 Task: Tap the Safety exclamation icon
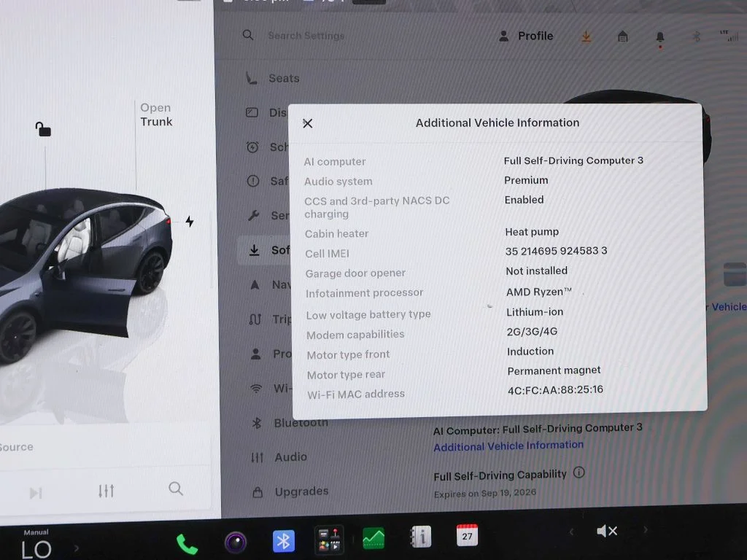pyautogui.click(x=253, y=181)
